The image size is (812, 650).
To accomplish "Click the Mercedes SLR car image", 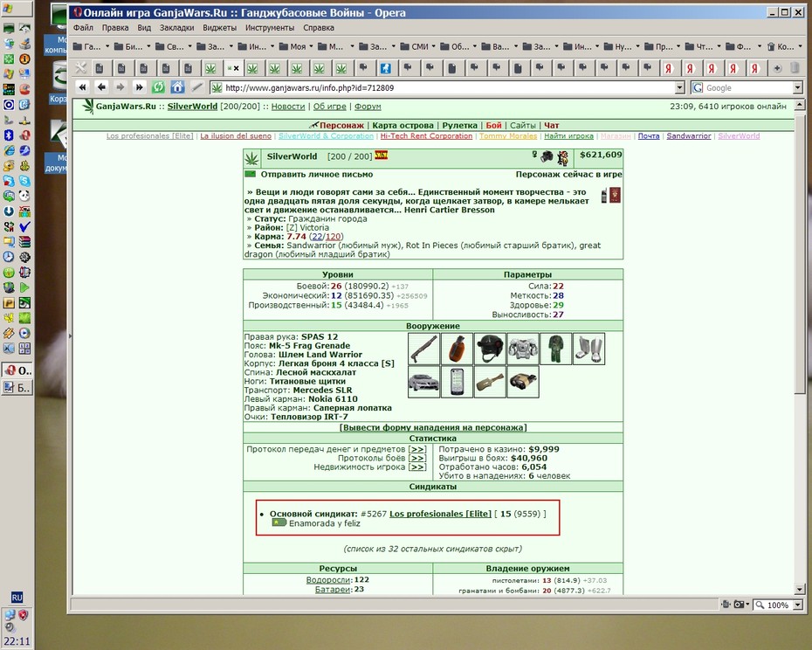I will tap(424, 382).
